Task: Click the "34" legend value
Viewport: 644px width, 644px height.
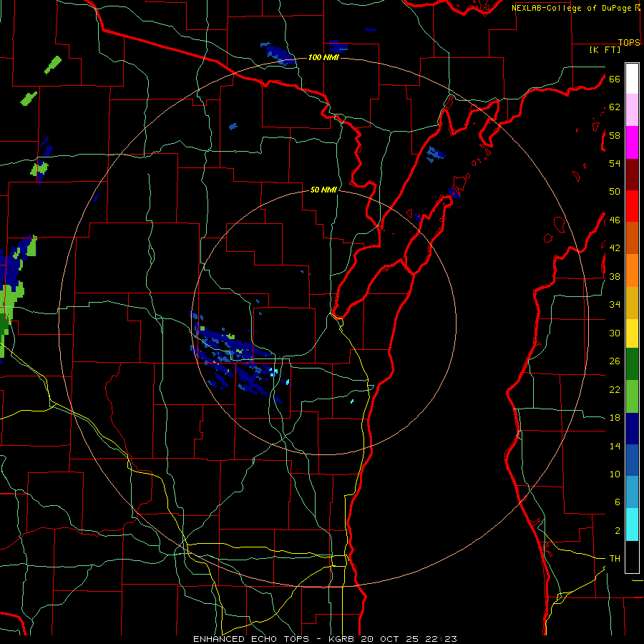Action: [x=615, y=305]
